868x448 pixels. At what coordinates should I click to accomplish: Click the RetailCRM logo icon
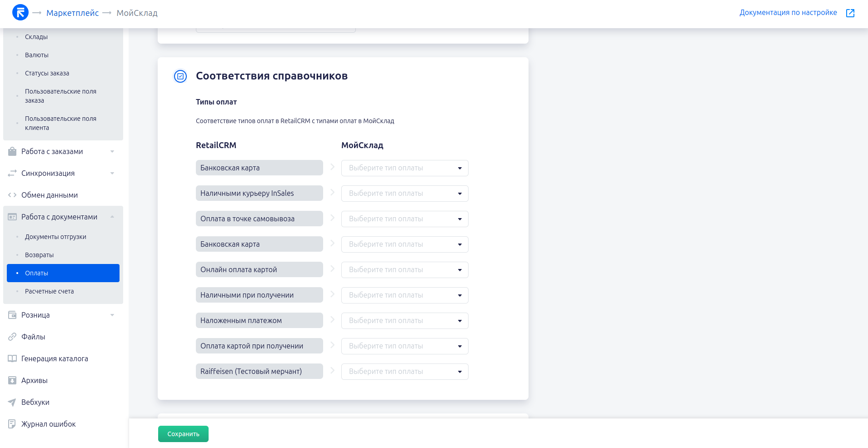[20, 13]
